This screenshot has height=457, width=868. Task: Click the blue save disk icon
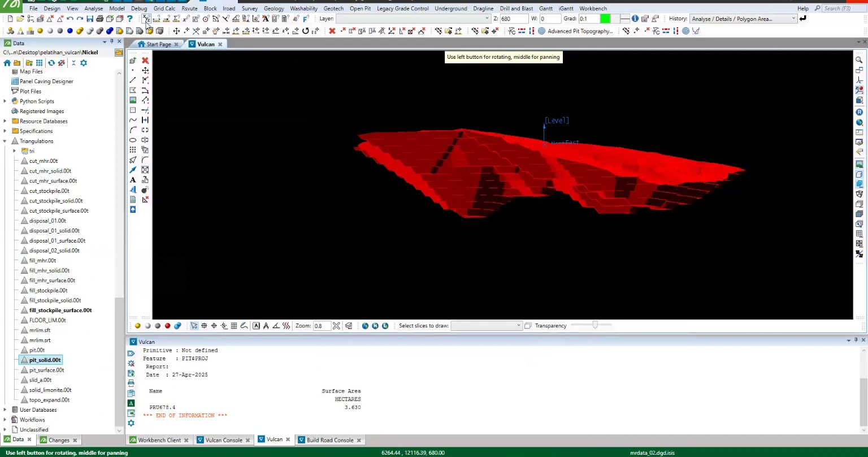(90, 19)
